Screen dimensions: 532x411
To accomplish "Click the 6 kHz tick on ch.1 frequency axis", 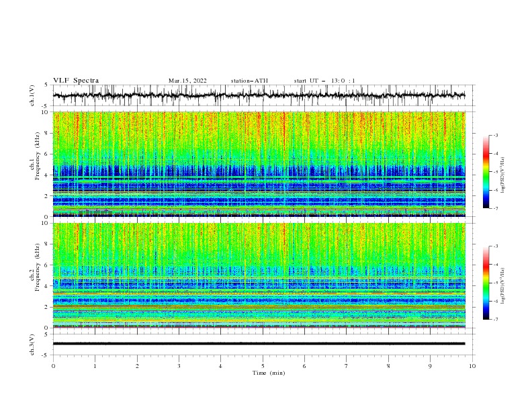I will [x=47, y=154].
